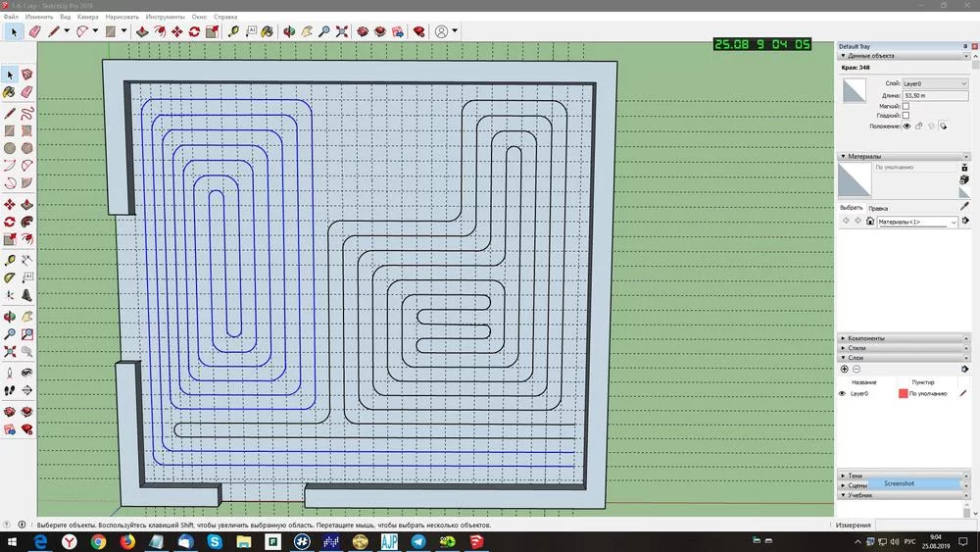Click the create material icon

pyautogui.click(x=964, y=179)
